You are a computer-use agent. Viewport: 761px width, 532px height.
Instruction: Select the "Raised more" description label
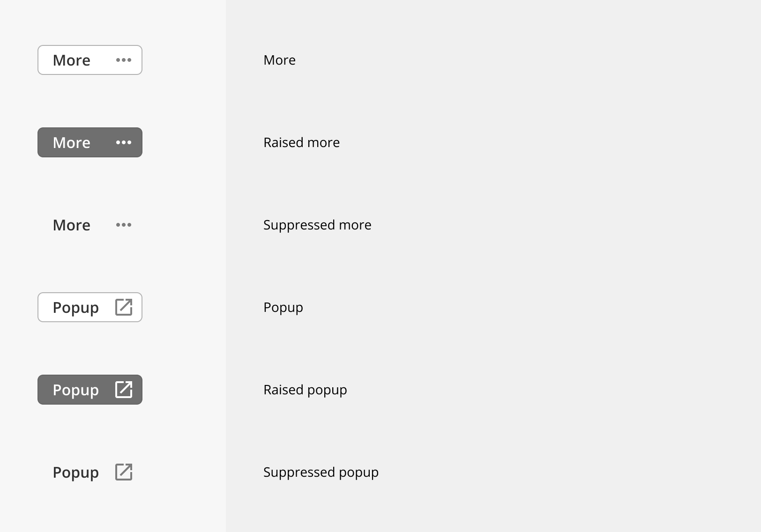click(x=301, y=142)
